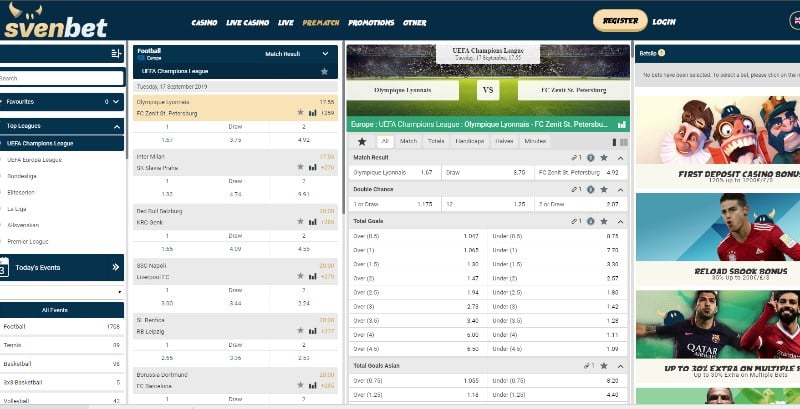
Task: Collapse the Total Goals Asian section
Action: point(620,366)
